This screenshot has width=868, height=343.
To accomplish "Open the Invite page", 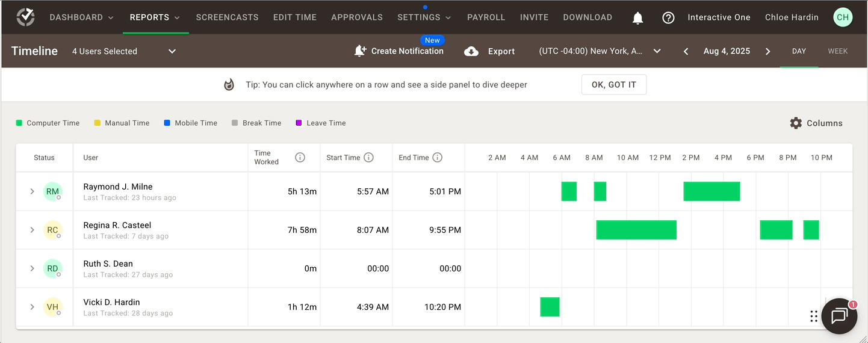I will tap(535, 17).
